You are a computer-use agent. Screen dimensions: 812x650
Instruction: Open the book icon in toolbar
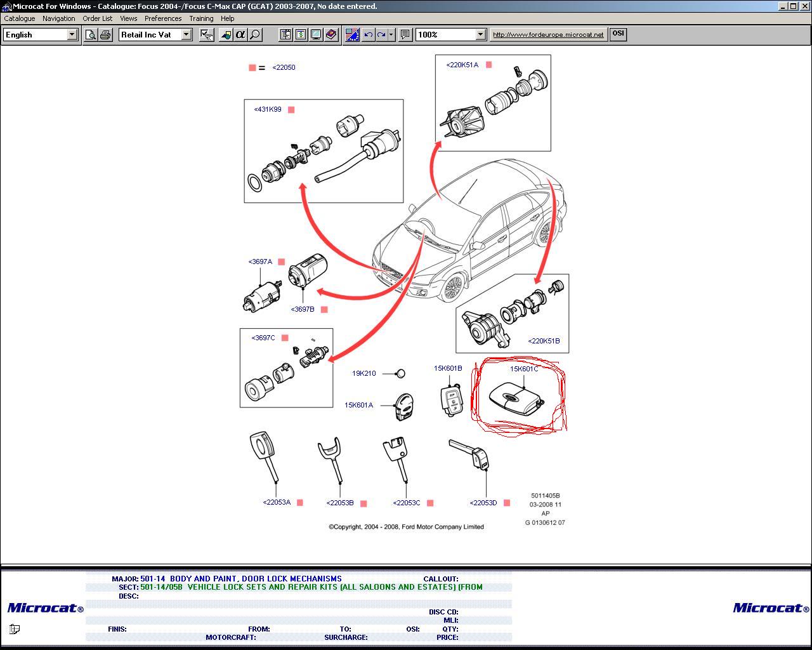point(331,35)
